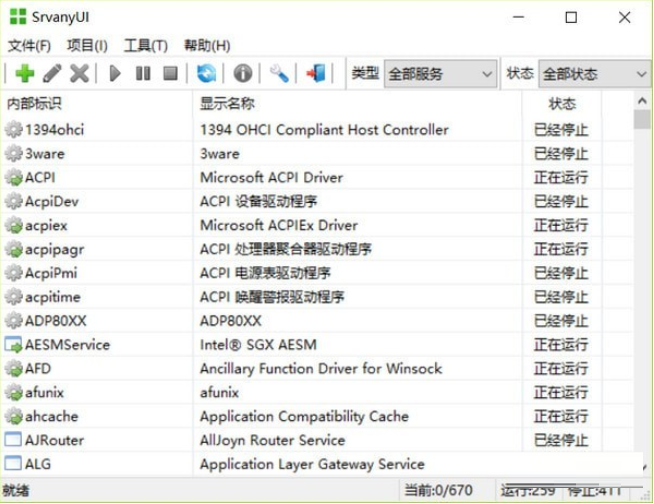Click the green plus add service icon
654x504 pixels.
pos(25,74)
